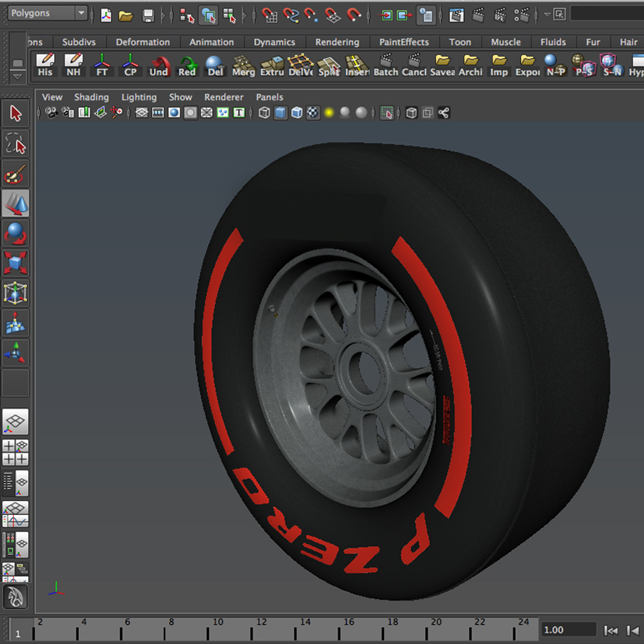Switch to Persp/Outliner layout

click(16, 482)
